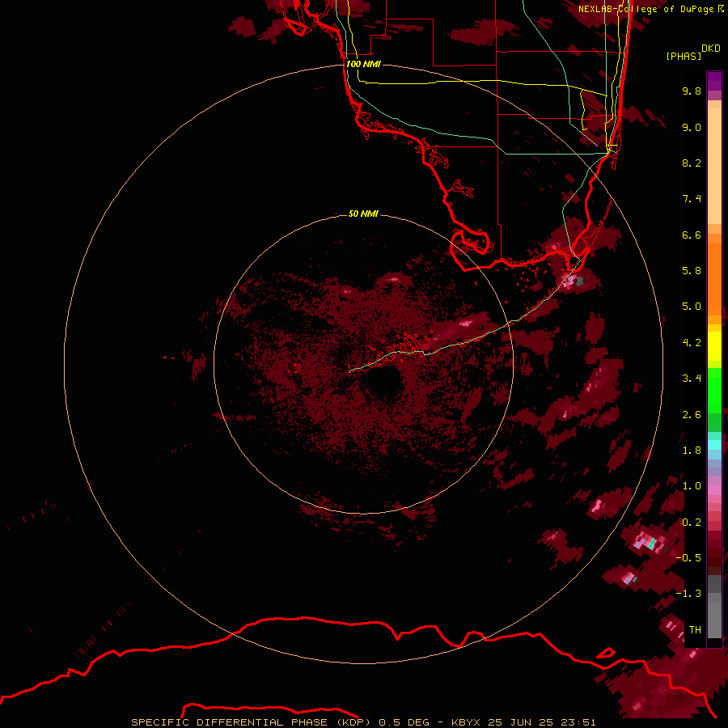The width and height of the screenshot is (728, 728).
Task: Click the 4.2 value on the color scale
Action: click(692, 343)
